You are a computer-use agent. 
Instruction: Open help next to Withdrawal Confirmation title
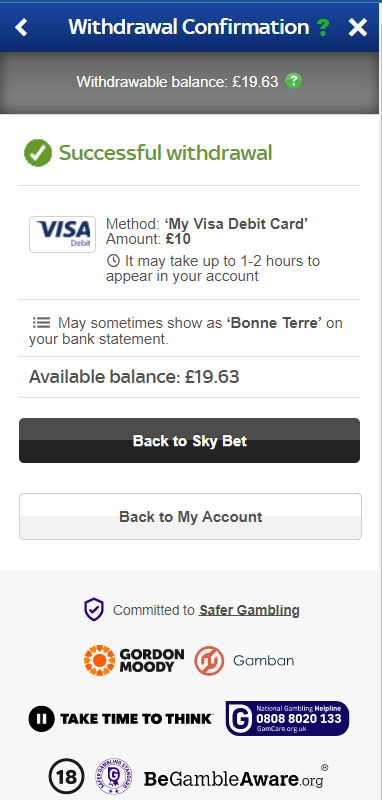pos(322,27)
